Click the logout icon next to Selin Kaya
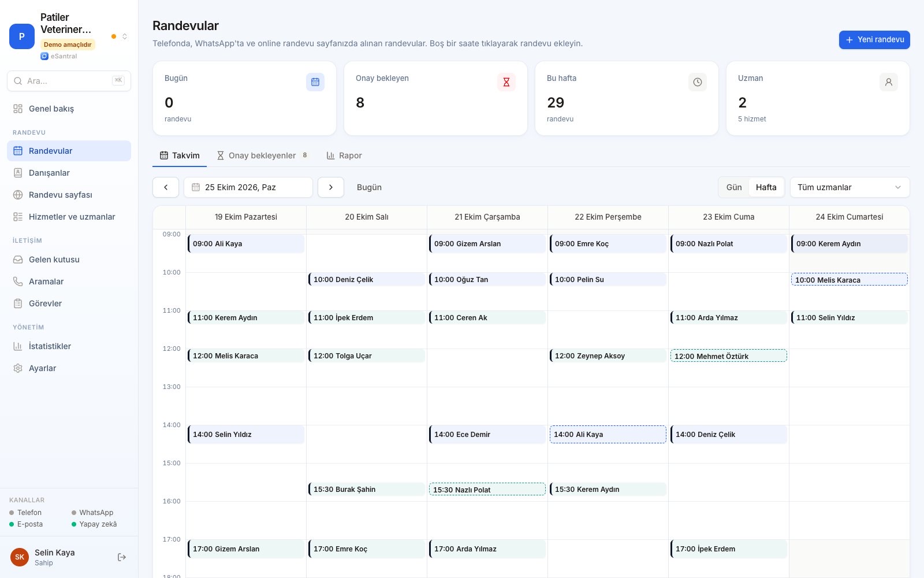Image resolution: width=924 pixels, height=578 pixels. (122, 557)
